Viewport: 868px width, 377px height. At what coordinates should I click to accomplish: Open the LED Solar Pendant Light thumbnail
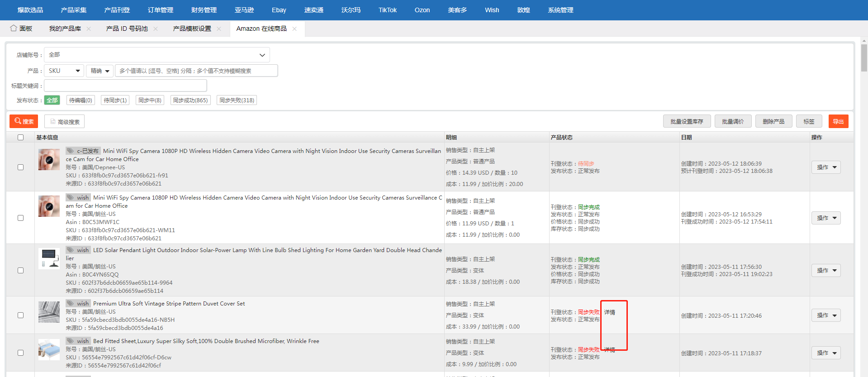tap(49, 258)
